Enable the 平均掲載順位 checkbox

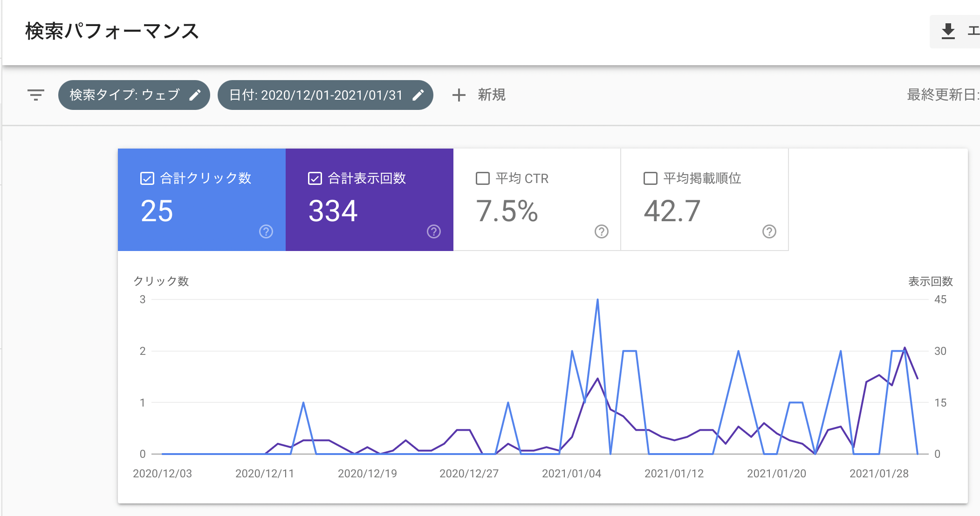[651, 178]
